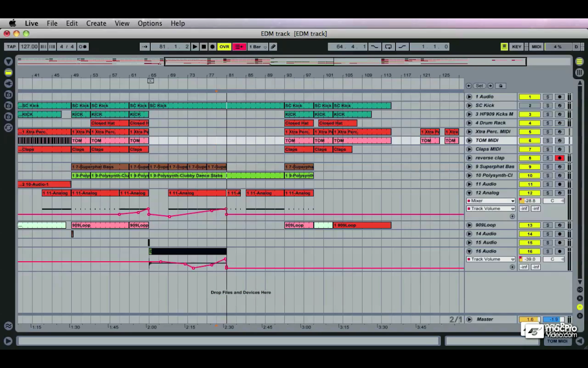Viewport: 588px width, 368px height.
Task: Click the transport Stop button
Action: coord(204,46)
